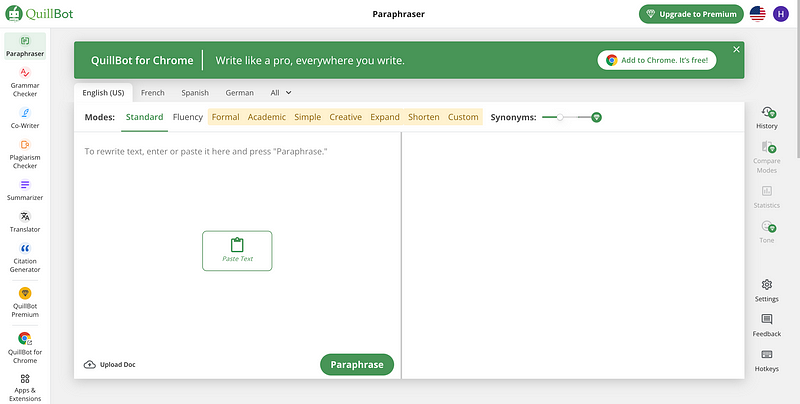Click the Upload Doc button
Viewport: 800px width, 404px height.
point(110,364)
